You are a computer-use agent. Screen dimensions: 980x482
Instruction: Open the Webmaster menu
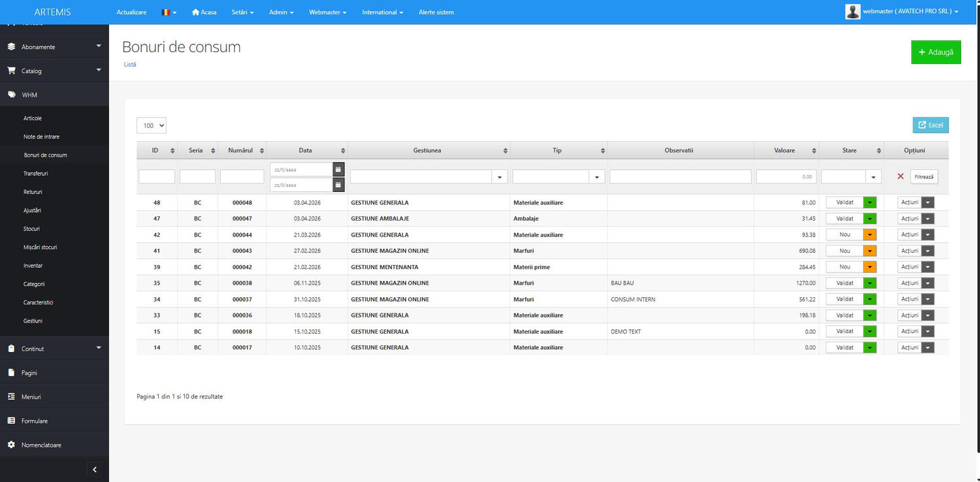point(327,12)
